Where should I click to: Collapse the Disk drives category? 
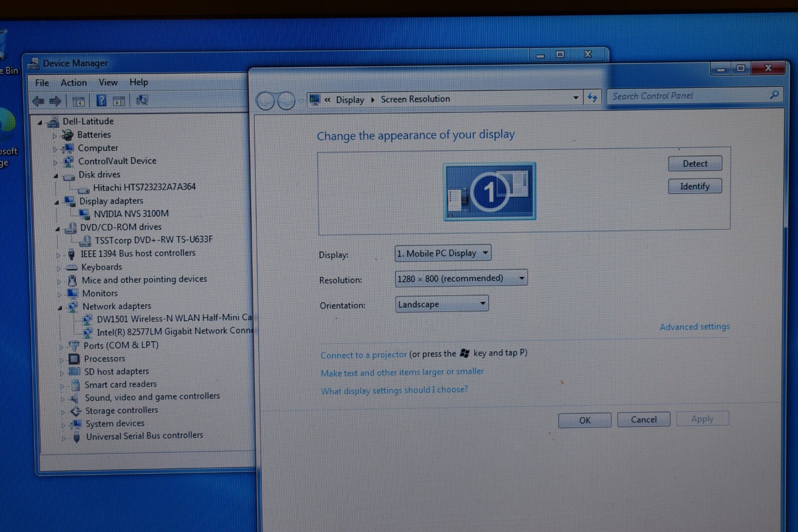56,176
